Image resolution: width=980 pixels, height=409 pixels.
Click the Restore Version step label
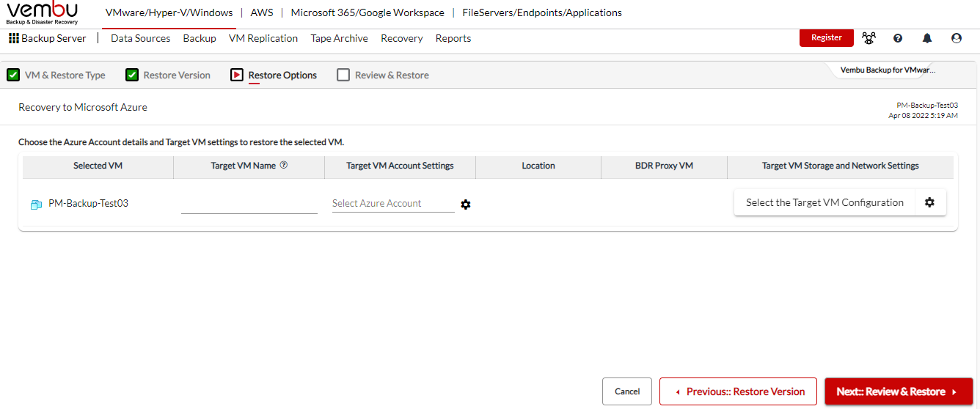(x=177, y=75)
